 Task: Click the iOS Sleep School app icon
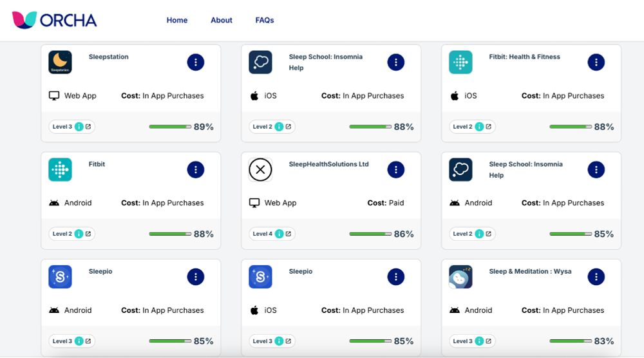[260, 62]
